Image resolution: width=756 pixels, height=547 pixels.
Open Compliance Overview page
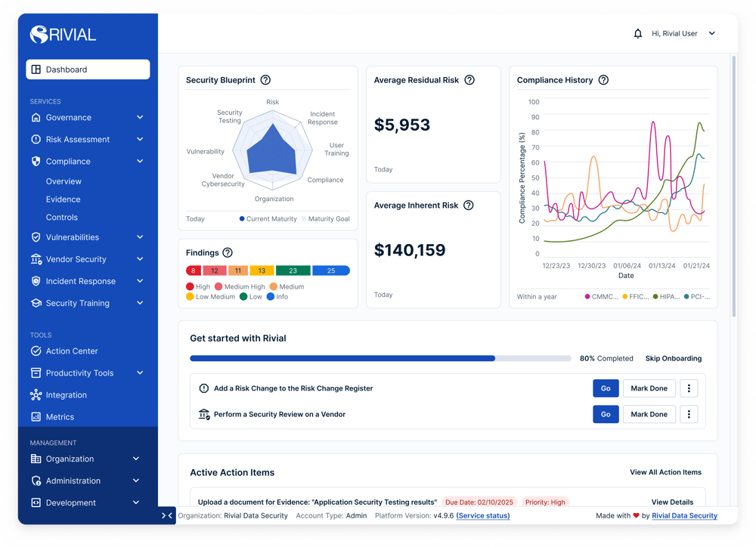[64, 181]
